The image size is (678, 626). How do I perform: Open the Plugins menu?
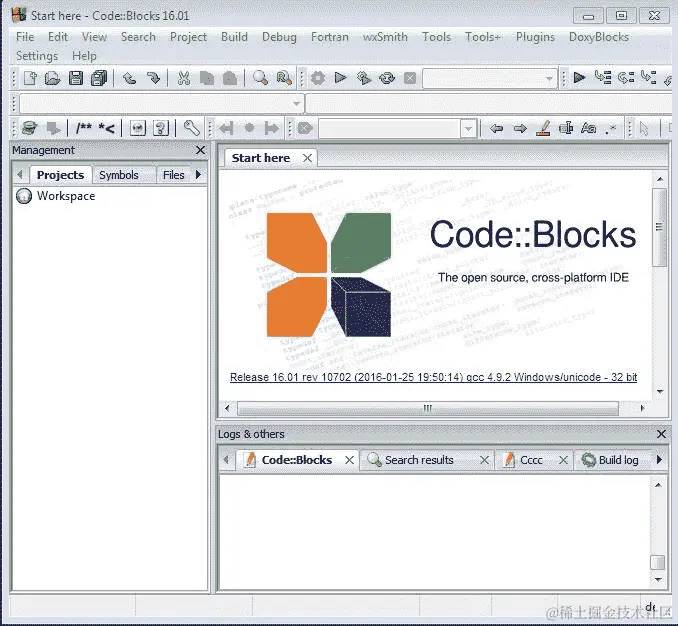click(535, 37)
